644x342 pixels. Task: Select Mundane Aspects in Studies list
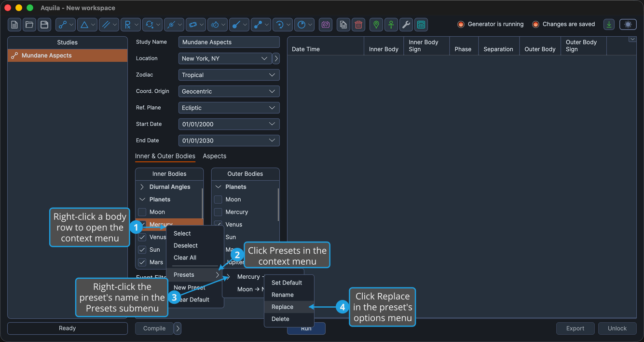[x=68, y=56]
